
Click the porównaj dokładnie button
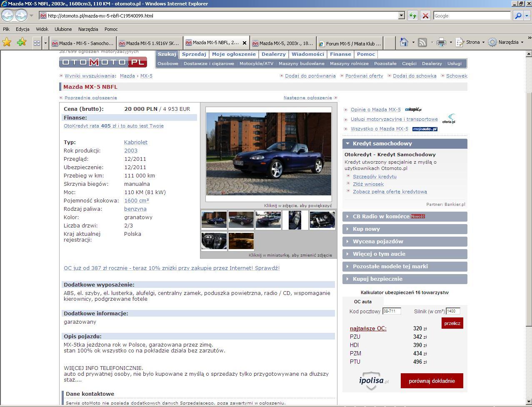[432, 381]
